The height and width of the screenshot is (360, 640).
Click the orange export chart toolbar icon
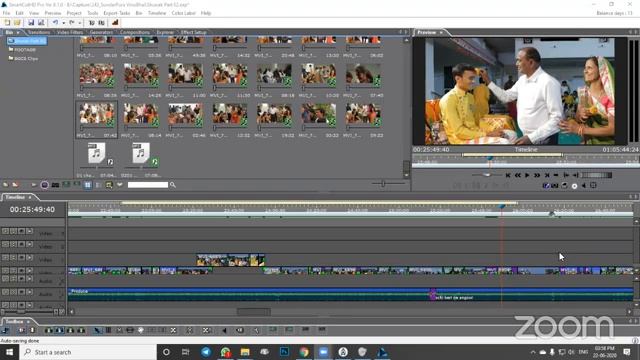pyautogui.click(x=115, y=23)
